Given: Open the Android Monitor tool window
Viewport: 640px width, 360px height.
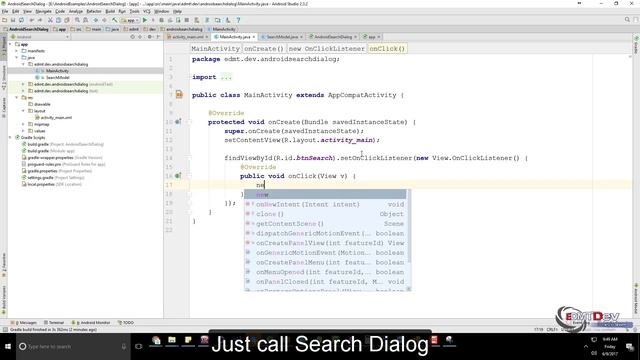Looking at the screenshot, I should coord(91,322).
